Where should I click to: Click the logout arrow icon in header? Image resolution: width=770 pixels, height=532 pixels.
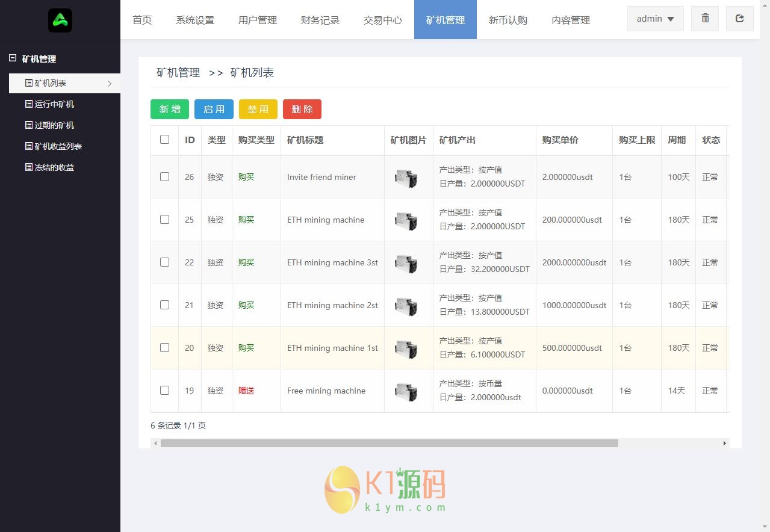point(740,19)
